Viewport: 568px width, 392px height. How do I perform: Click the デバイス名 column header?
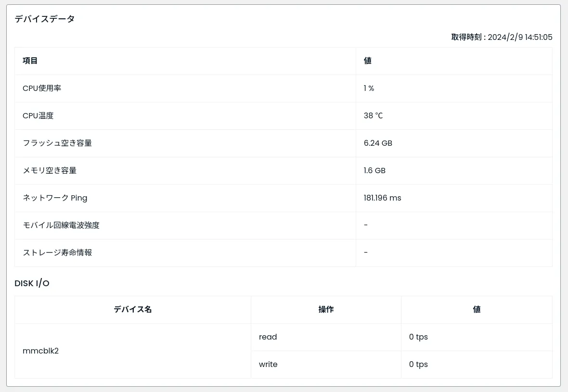click(133, 309)
